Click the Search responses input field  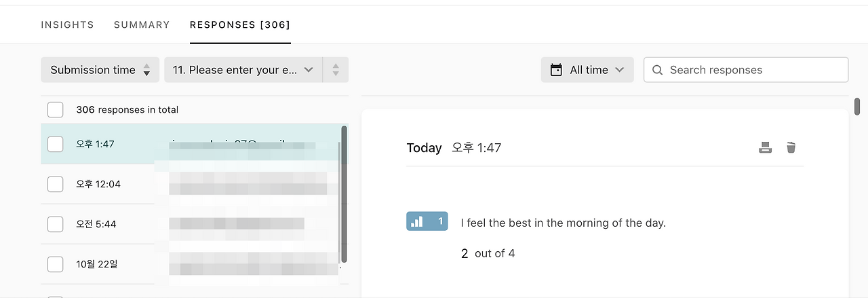753,70
